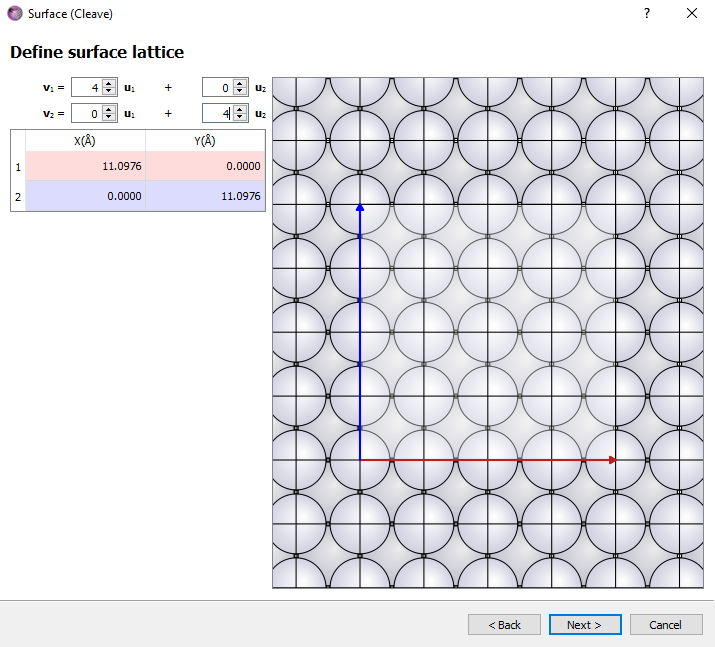Cancel the Surface Cleave wizard
The image size is (715, 647).
pos(666,625)
